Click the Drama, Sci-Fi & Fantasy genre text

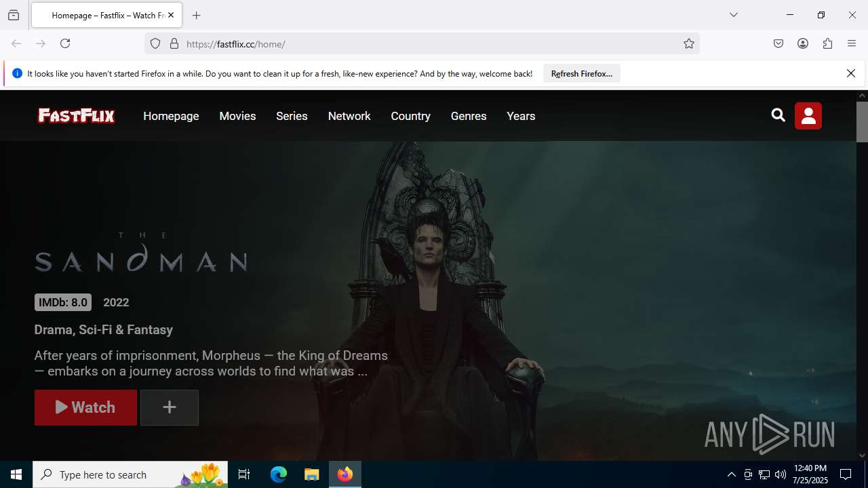[104, 329]
